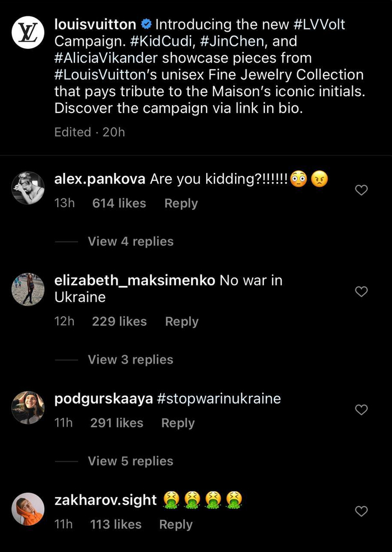
Task: Tap the heart on zakharov.sight's comment
Action: pyautogui.click(x=362, y=511)
